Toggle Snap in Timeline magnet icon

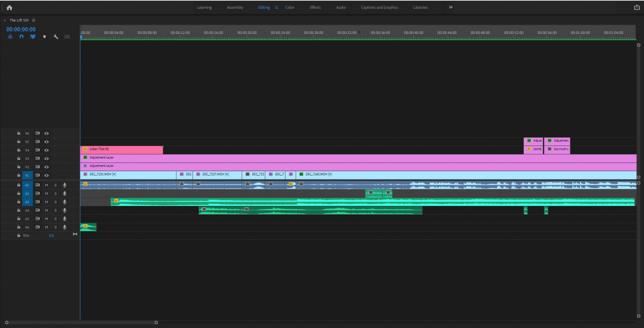[x=21, y=37]
